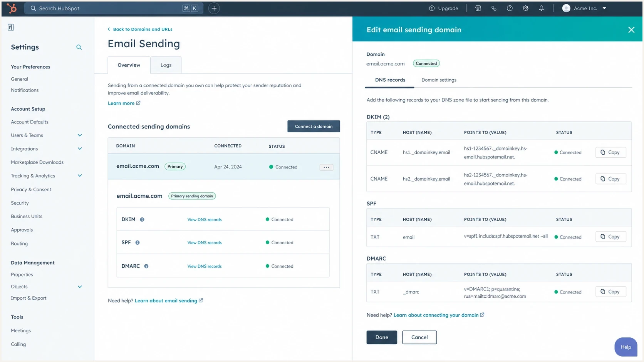This screenshot has height=362, width=644.
Task: Close the Edit email sending domain panel
Action: tap(631, 30)
